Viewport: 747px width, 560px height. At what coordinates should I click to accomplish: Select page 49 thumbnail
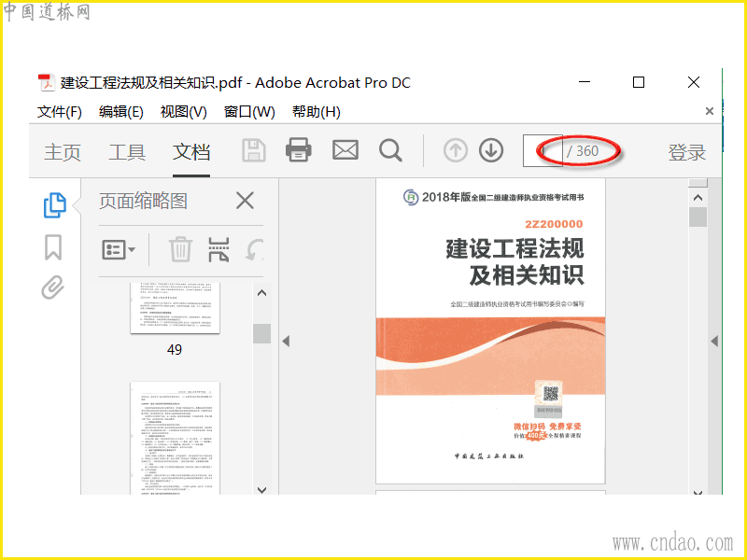pyautogui.click(x=175, y=308)
